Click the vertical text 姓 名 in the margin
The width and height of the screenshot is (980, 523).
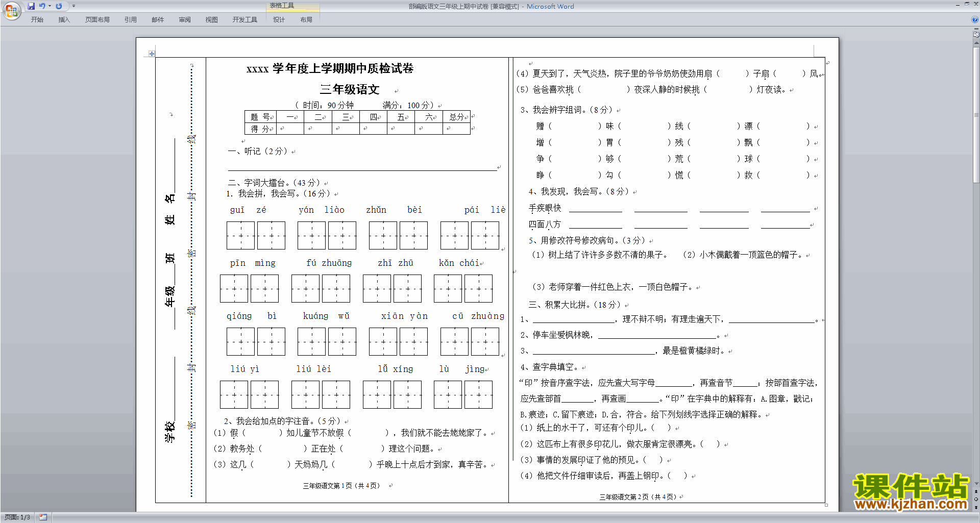(x=170, y=209)
